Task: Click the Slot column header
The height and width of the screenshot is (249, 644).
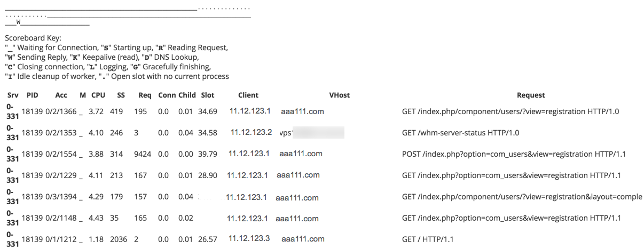Action: point(208,95)
